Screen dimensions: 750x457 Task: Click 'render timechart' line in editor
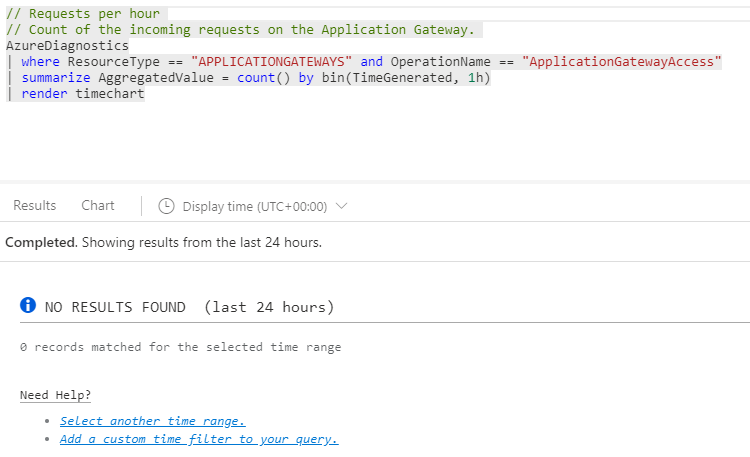click(82, 94)
